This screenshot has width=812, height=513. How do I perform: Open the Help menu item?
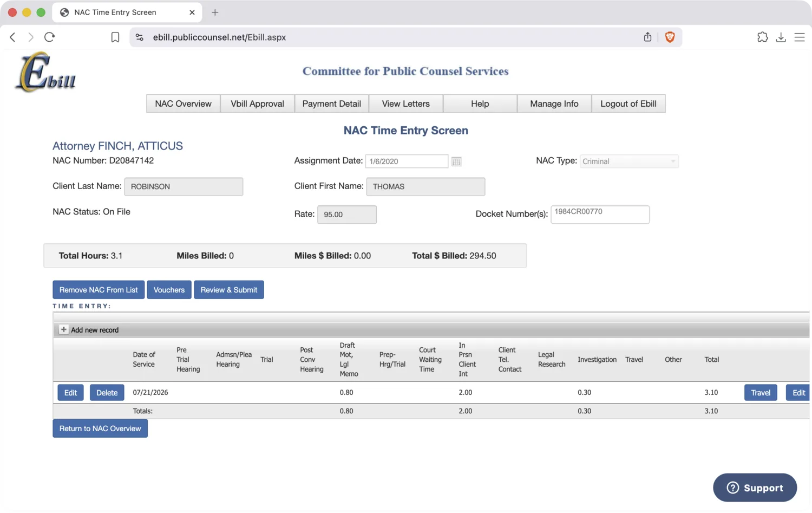point(480,103)
